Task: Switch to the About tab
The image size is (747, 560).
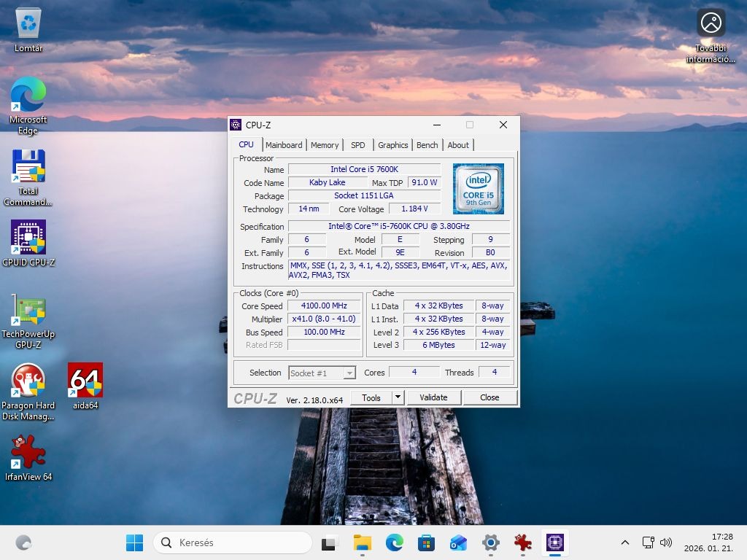Action: [458, 145]
